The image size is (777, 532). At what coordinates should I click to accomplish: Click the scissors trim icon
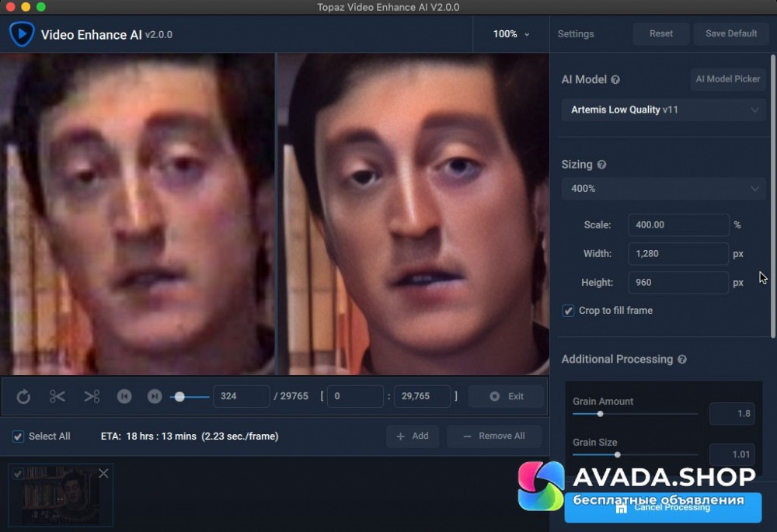point(57,397)
